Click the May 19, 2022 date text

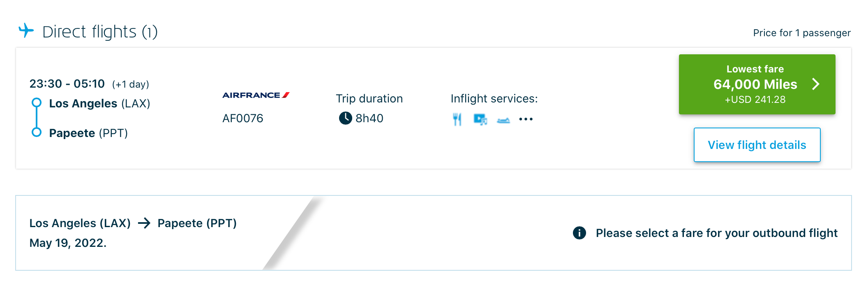pos(68,243)
